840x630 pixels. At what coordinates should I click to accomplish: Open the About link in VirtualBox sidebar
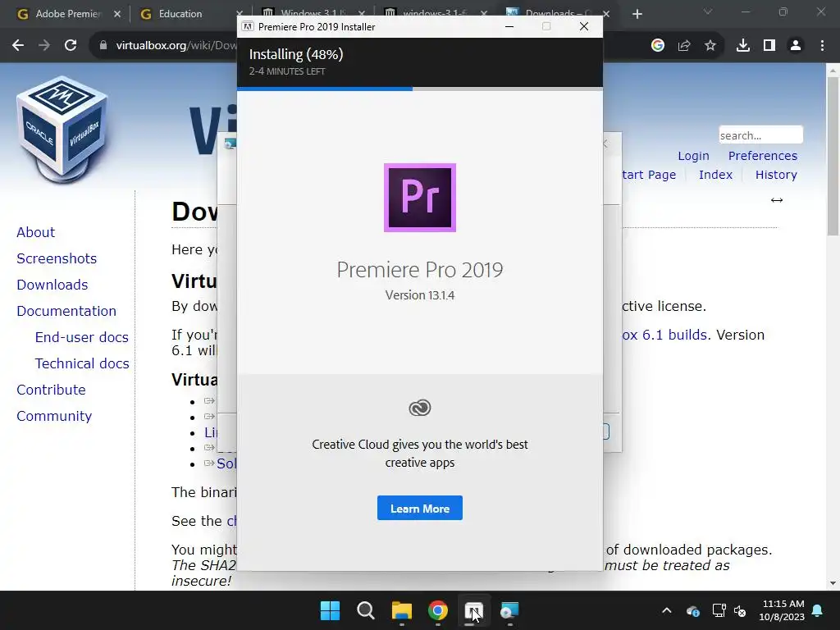point(35,232)
